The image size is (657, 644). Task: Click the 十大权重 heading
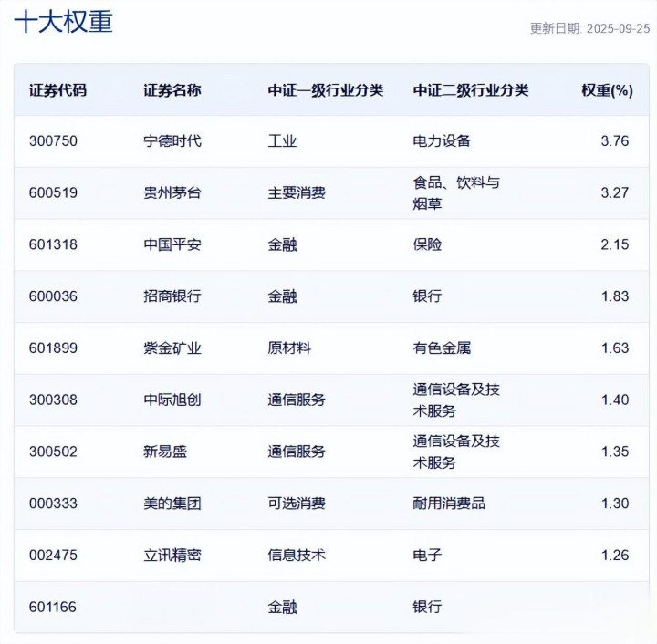click(64, 22)
